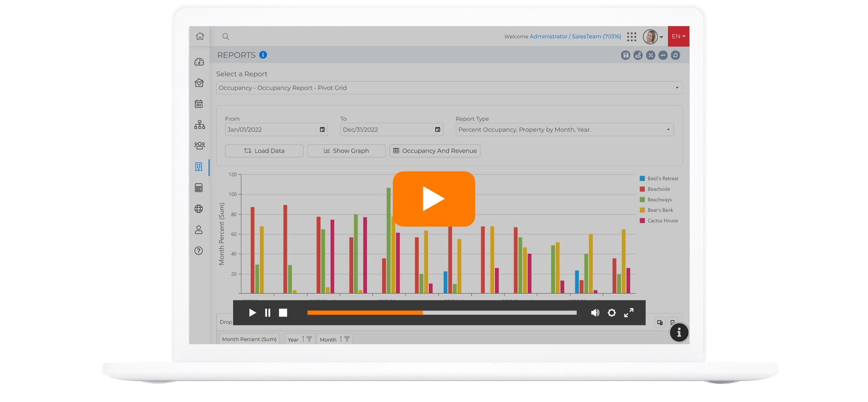The height and width of the screenshot is (402, 868).
Task: Open the calculator sidebar icon
Action: point(199,188)
